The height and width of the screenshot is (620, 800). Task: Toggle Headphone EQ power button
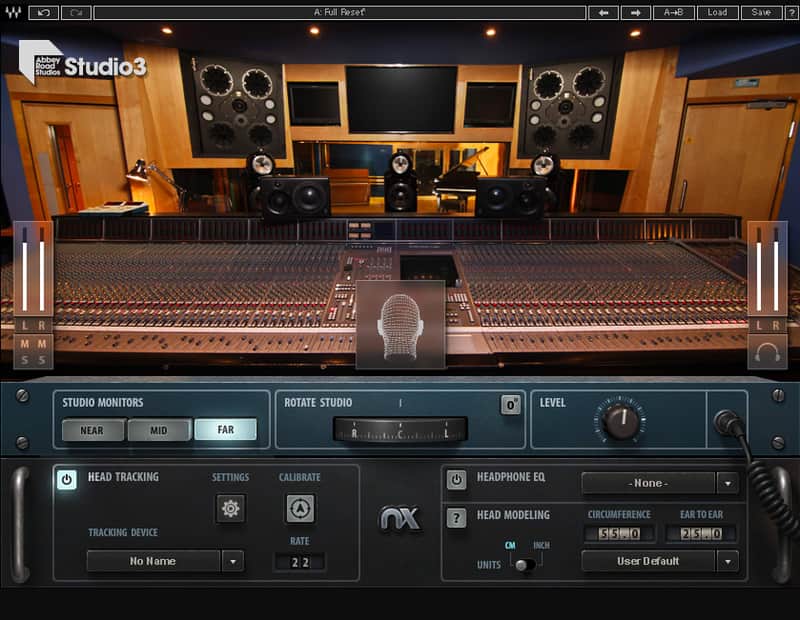[456, 480]
